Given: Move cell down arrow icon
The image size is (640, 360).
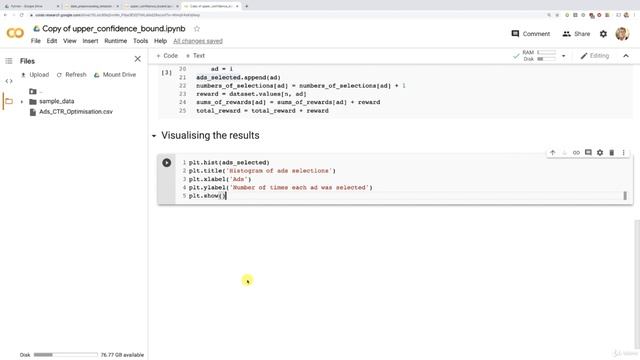Looking at the screenshot, I should coord(564,153).
